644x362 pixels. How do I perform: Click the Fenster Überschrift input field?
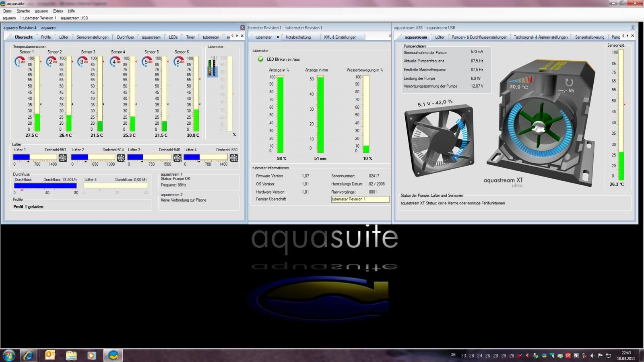tap(360, 199)
